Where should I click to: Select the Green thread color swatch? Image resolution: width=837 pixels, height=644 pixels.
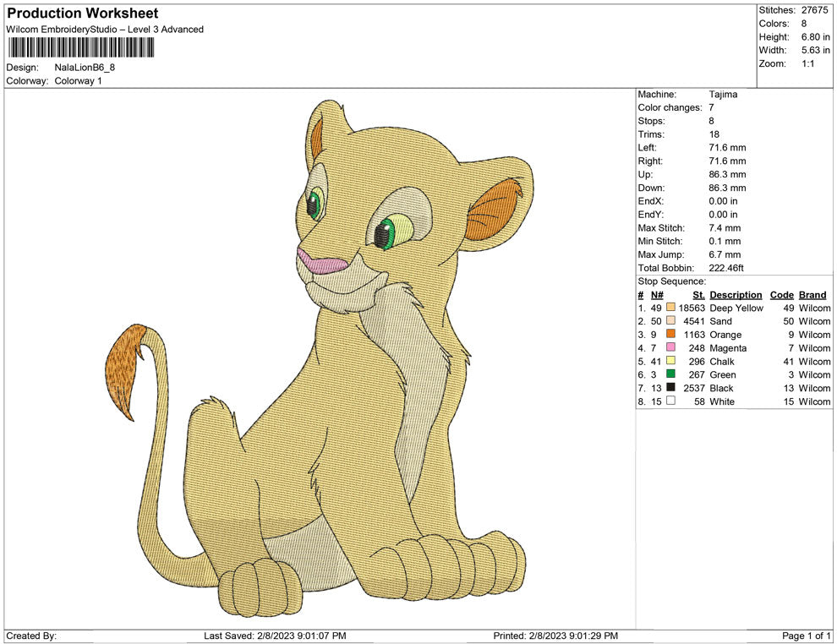(670, 374)
